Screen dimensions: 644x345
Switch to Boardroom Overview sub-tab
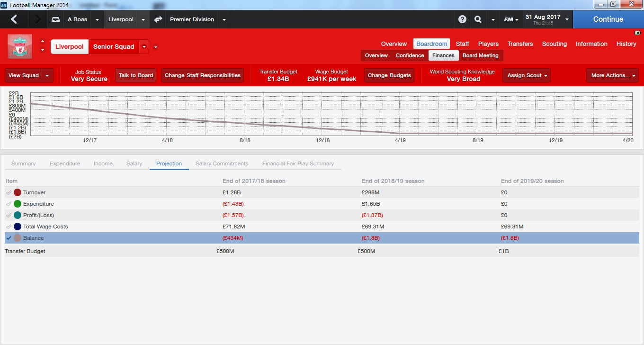click(376, 55)
